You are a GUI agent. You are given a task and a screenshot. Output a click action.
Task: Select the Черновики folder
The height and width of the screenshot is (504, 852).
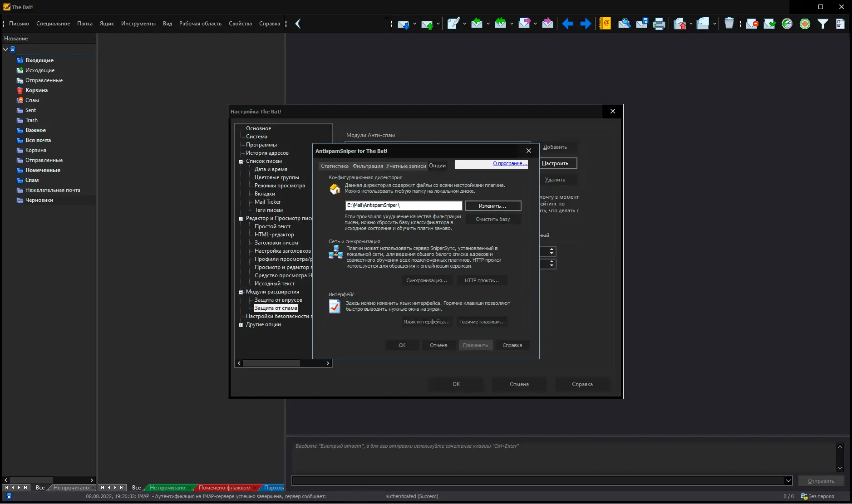point(39,200)
